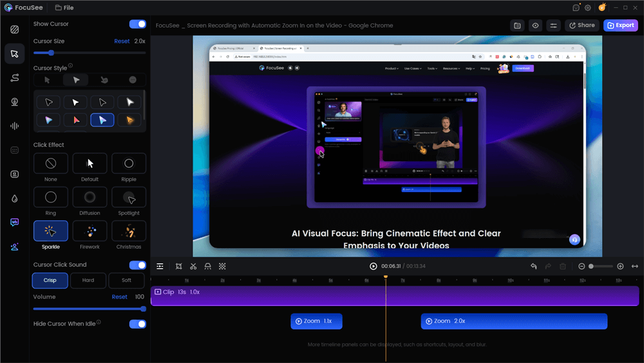Turn off the Show Cursor toggle

(137, 24)
